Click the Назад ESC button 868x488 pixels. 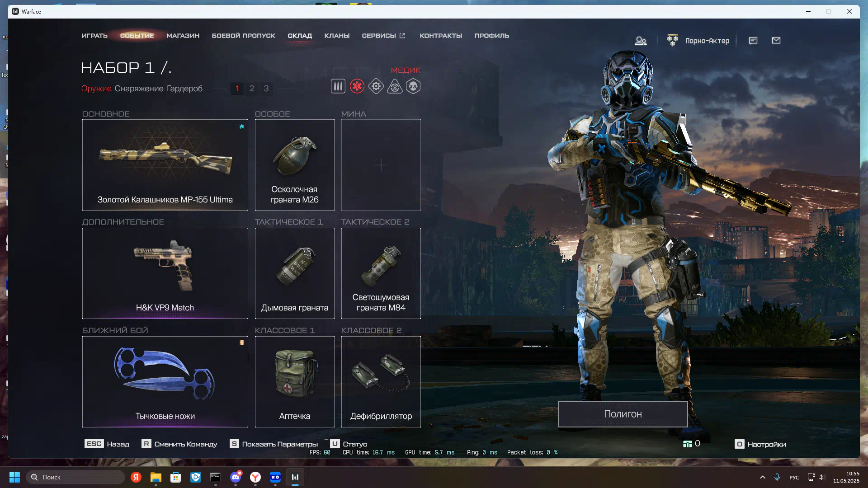[107, 444]
